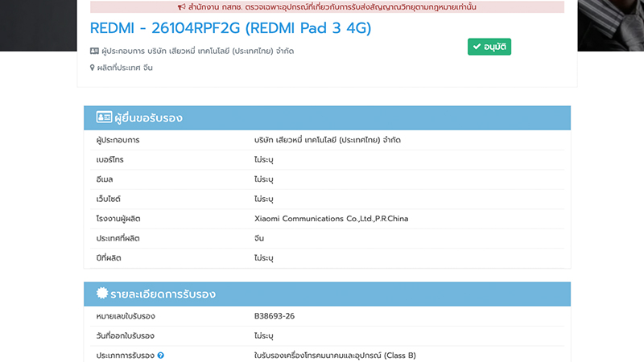Click the ผู้ยื่นขอรับรอง section header

coord(327,117)
